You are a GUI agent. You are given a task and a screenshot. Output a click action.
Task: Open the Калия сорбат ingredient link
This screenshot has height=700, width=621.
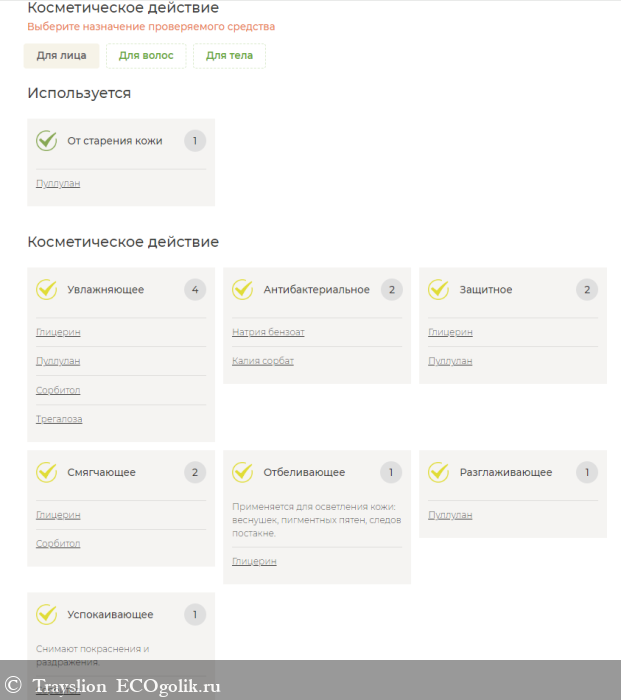pos(263,361)
